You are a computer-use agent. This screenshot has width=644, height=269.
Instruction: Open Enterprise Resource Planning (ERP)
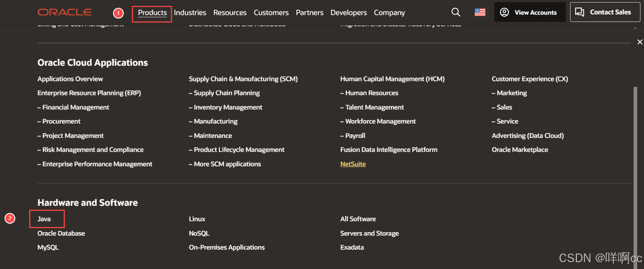point(89,93)
